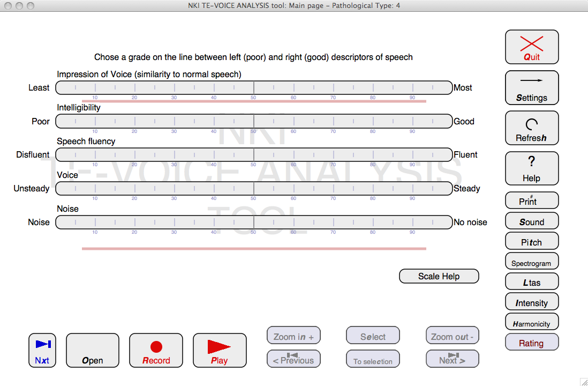Set Intelligibility slider to 70
The height and width of the screenshot is (386, 588).
(x=334, y=121)
